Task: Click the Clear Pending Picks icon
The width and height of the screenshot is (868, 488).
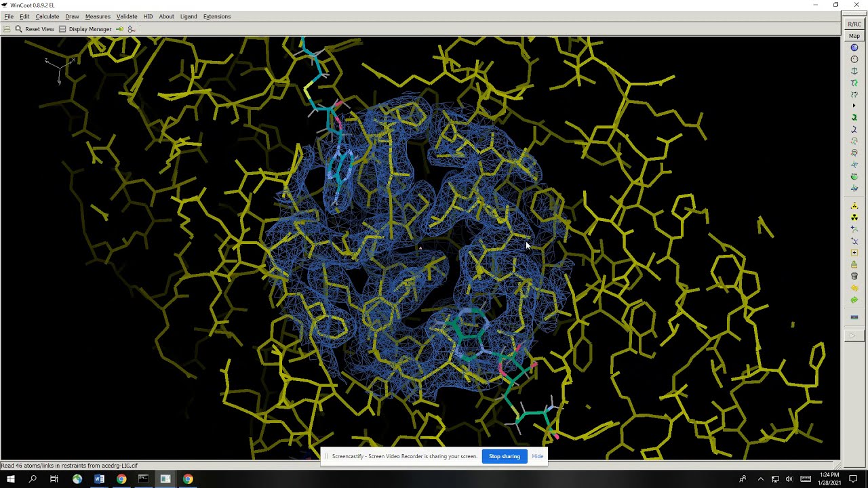Action: tap(854, 264)
